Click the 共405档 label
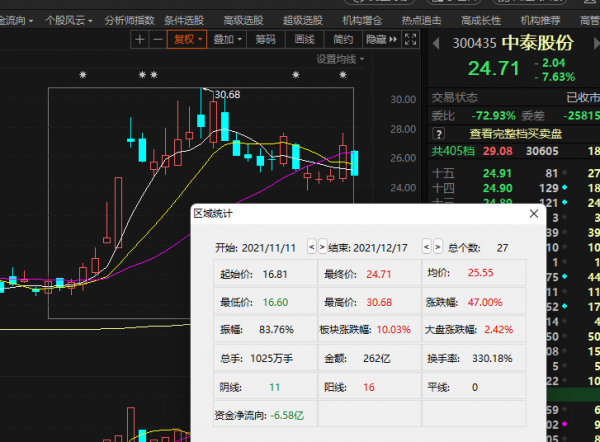 tap(453, 151)
